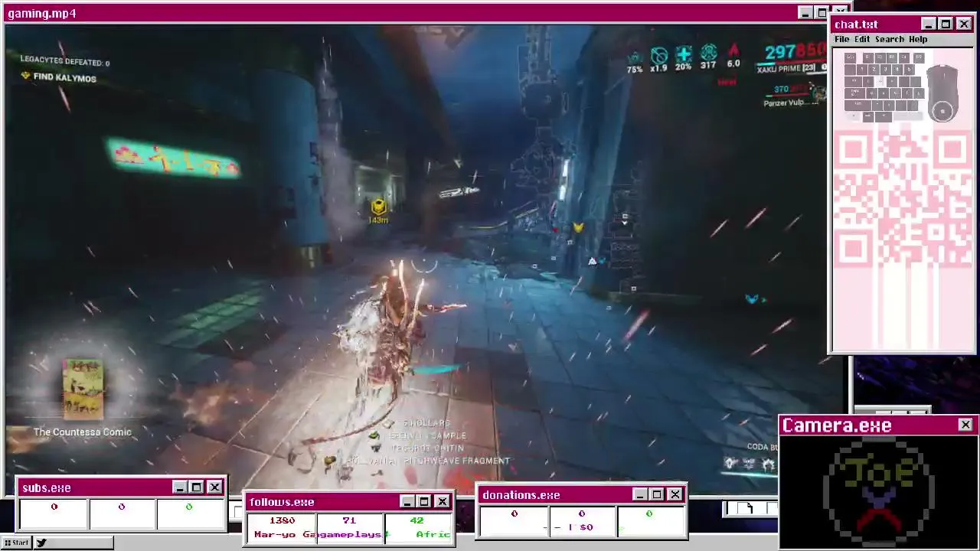Maximize the donations.exe window
The width and height of the screenshot is (980, 551).
click(x=657, y=494)
